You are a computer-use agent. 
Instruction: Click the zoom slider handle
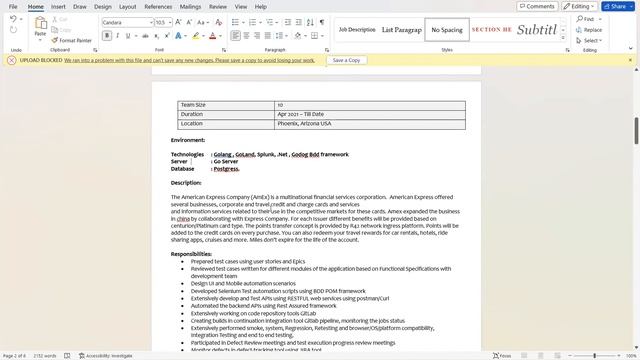click(595, 356)
